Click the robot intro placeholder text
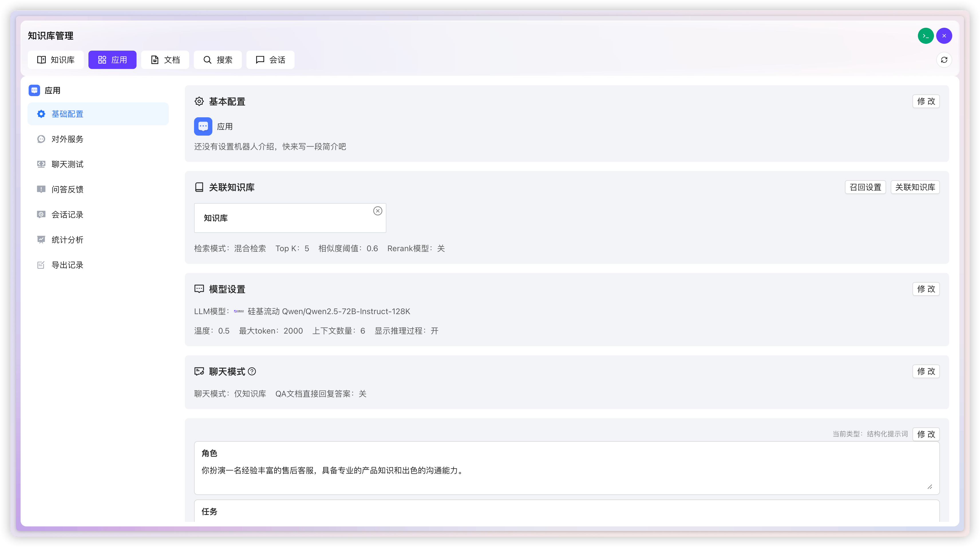The image size is (980, 547). pyautogui.click(x=270, y=146)
